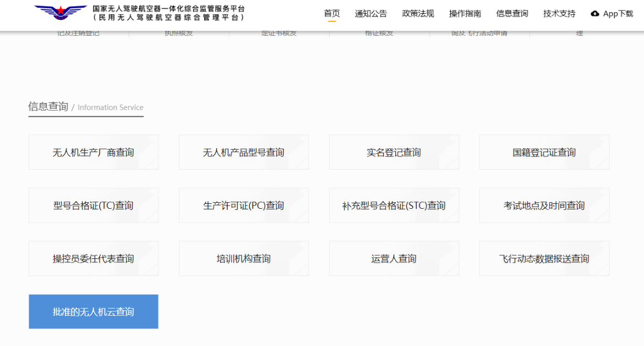Screen dimensions: 644x346
Task: Open 操控员委任代表查询 tile
Action: click(93, 258)
